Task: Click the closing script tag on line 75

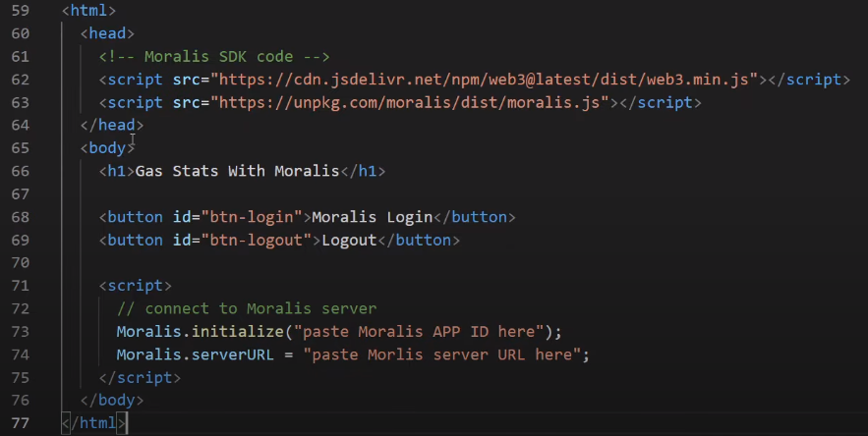Action: (140, 377)
